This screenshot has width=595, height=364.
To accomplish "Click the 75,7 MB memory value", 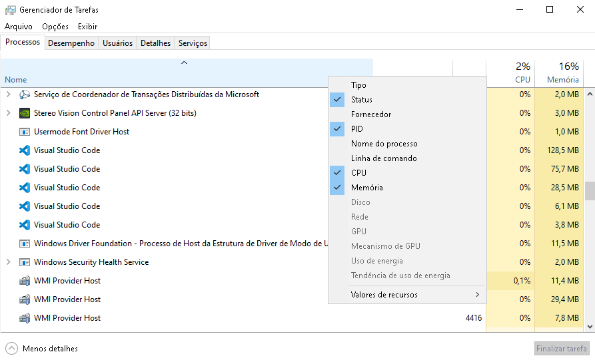I will click(565, 169).
